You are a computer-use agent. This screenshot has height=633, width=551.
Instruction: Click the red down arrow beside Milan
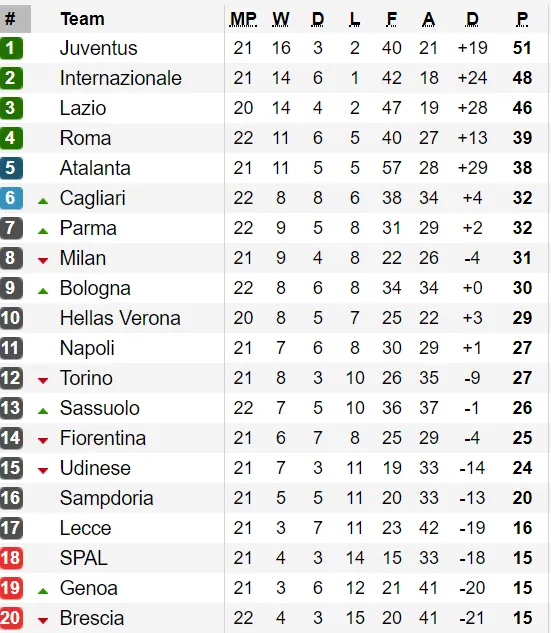[43, 261]
